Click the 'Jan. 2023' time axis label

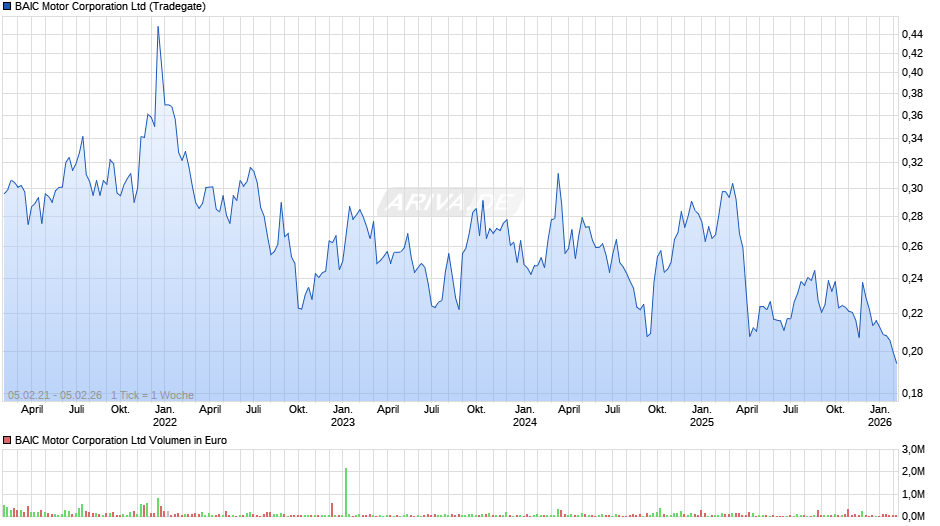click(x=343, y=416)
